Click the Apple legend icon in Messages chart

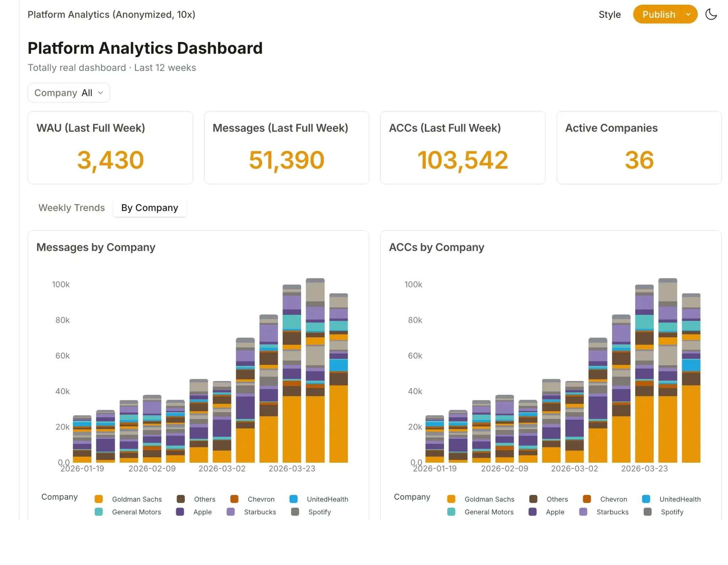180,512
